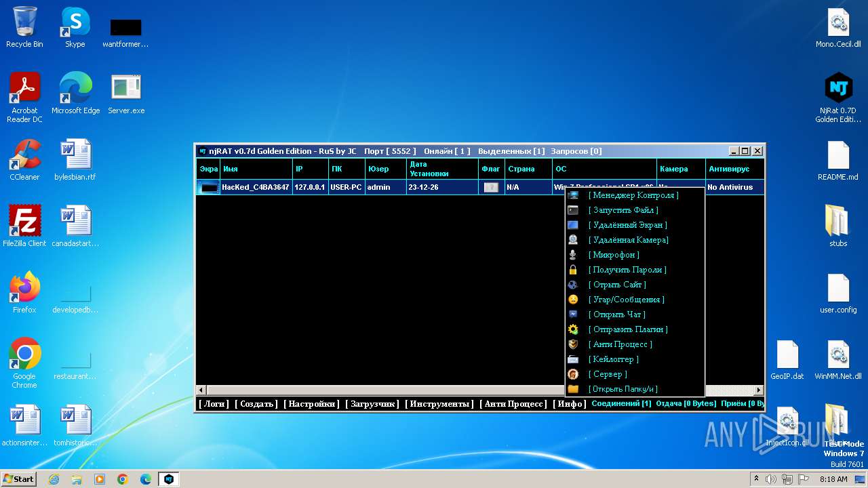Select the GeoIP.dat desktop file
Screen dimensions: 868x488
(787, 359)
